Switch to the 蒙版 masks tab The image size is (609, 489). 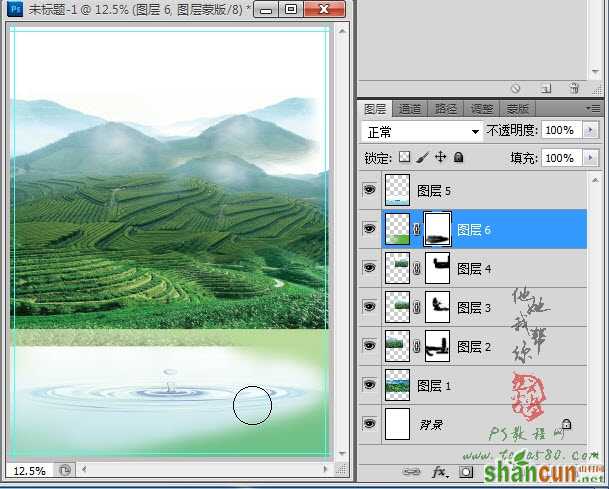pos(517,109)
